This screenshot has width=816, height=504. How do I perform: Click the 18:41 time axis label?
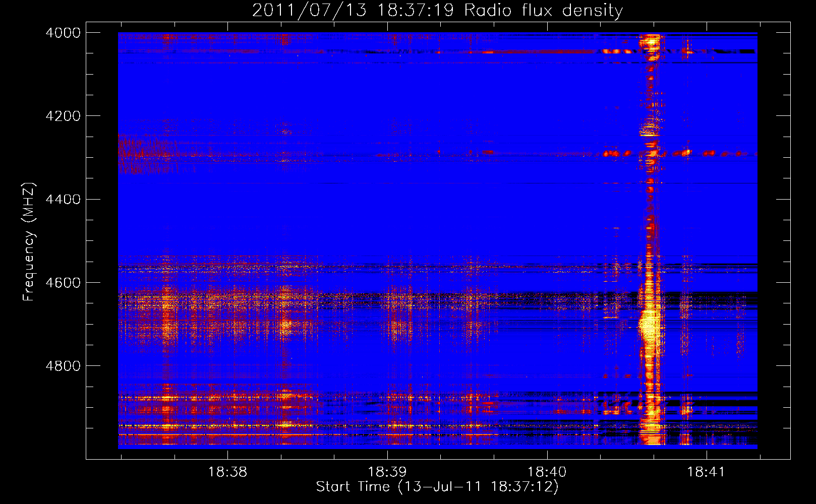coord(706,472)
